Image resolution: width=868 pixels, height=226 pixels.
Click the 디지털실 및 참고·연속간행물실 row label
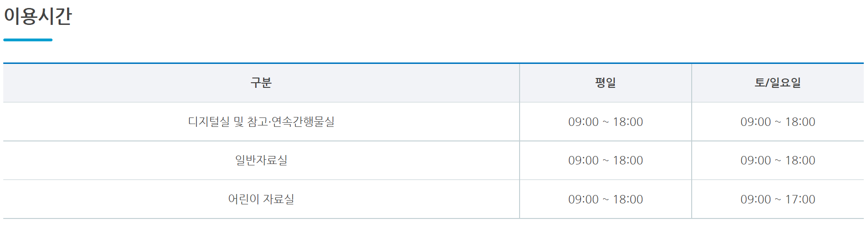coord(261,122)
